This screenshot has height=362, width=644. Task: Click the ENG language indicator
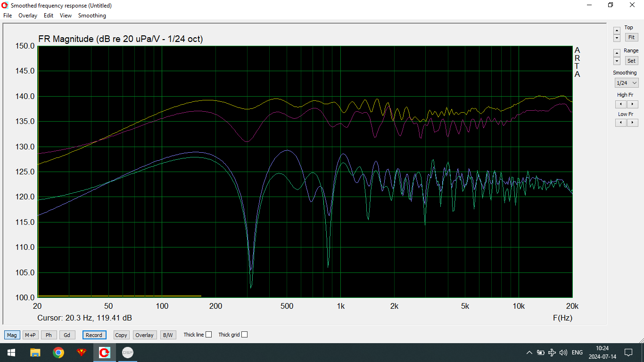point(577,353)
